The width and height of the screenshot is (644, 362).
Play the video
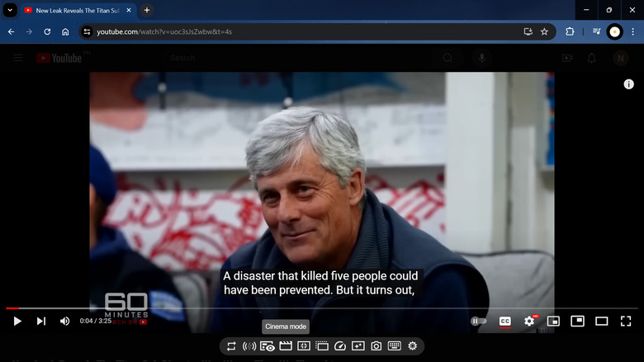click(x=17, y=321)
